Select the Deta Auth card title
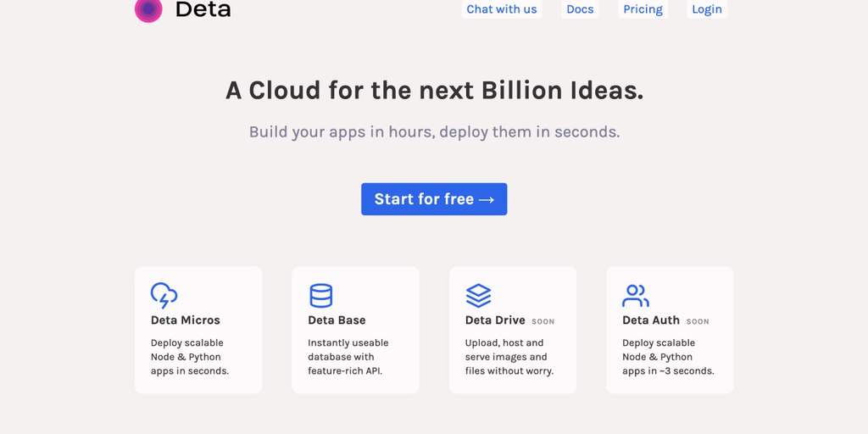 [651, 320]
